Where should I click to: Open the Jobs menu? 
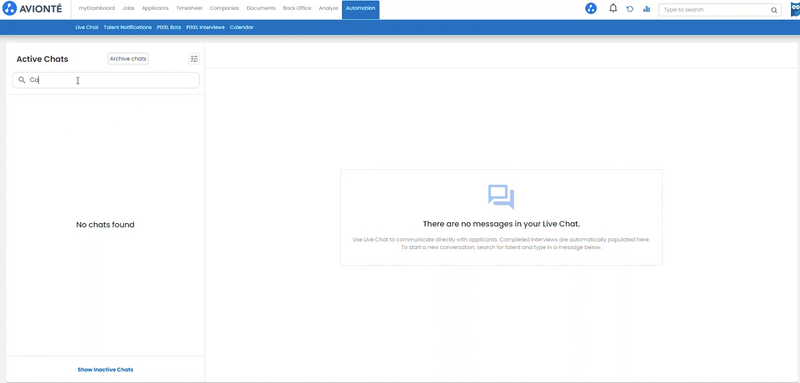pos(129,8)
